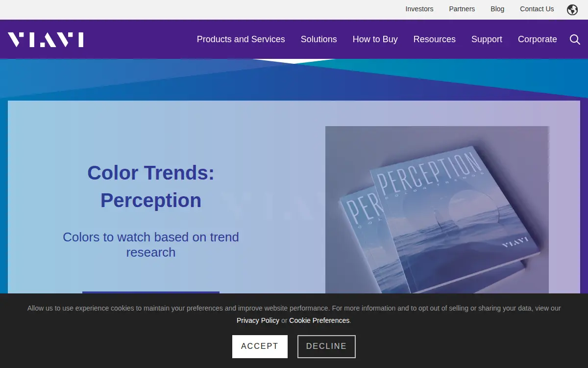
Task: Open the Blog link
Action: [497, 9]
